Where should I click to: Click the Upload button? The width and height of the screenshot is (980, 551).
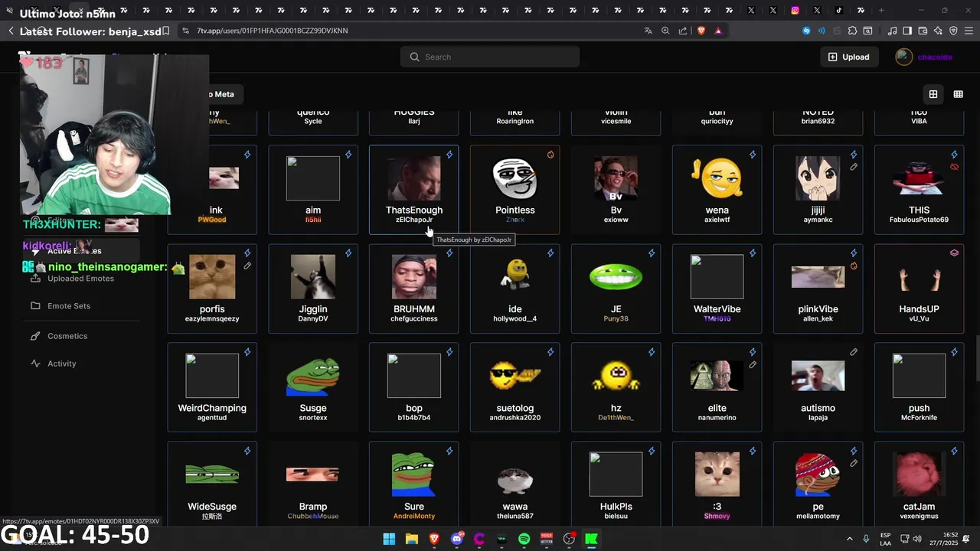tap(848, 57)
